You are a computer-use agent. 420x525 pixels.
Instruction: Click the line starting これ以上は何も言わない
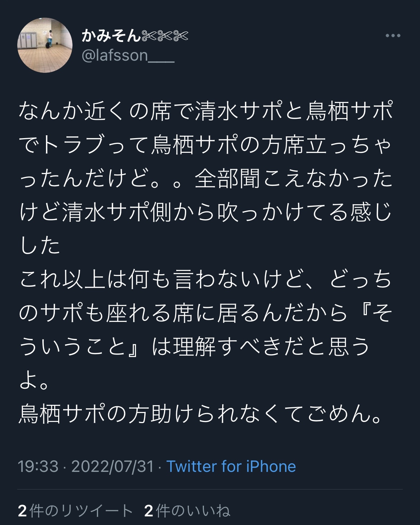tap(205, 281)
